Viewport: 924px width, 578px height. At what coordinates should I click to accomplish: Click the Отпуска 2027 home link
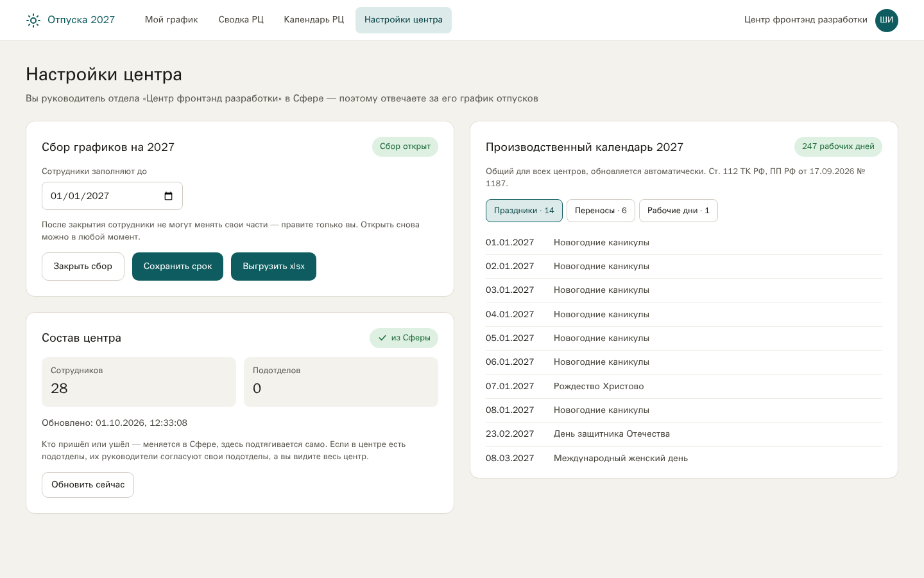coord(71,21)
